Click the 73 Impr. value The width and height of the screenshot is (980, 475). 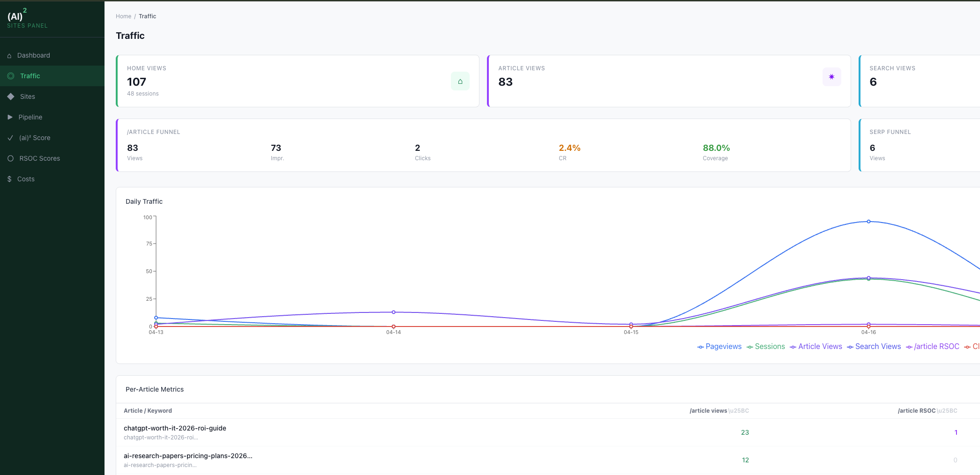[x=276, y=148]
